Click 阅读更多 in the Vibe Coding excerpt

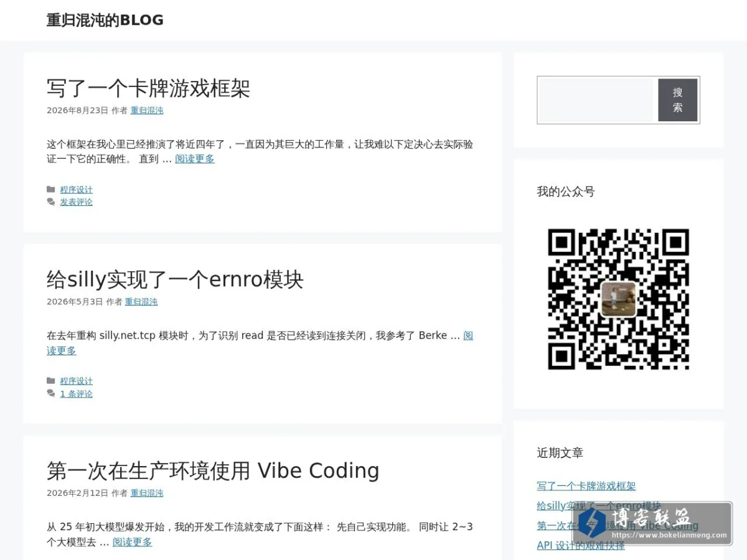132,542
